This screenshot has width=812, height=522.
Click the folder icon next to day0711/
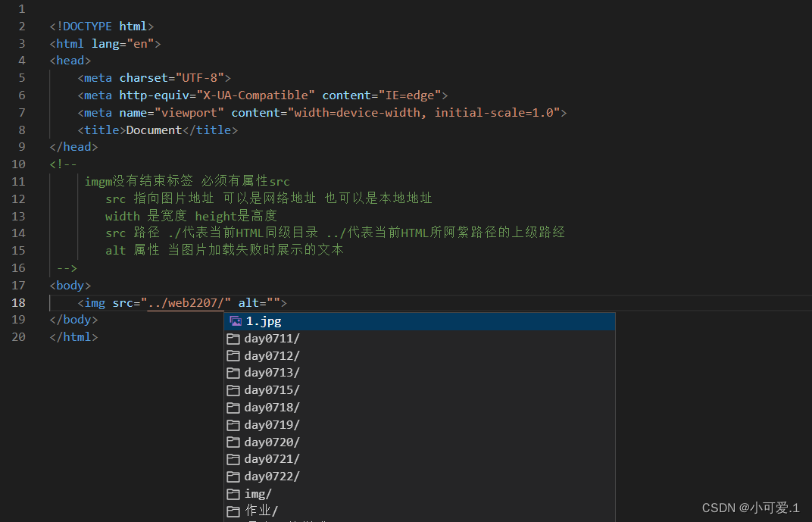tap(233, 338)
